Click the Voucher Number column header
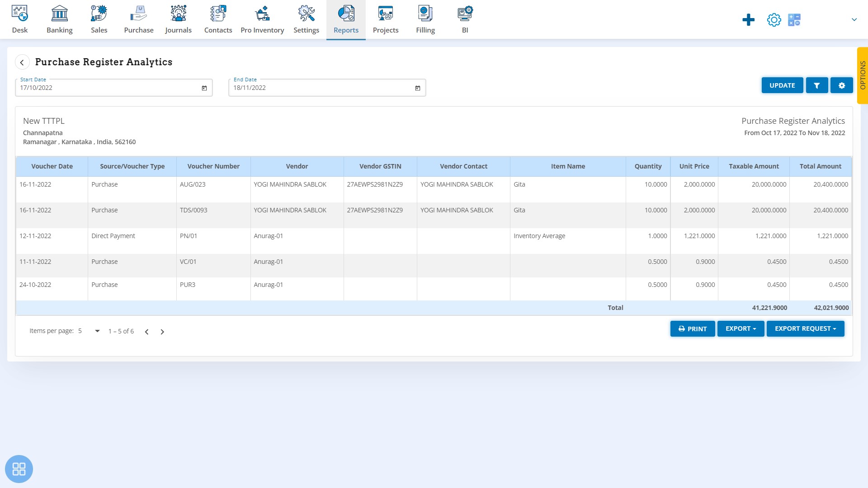 tap(213, 166)
